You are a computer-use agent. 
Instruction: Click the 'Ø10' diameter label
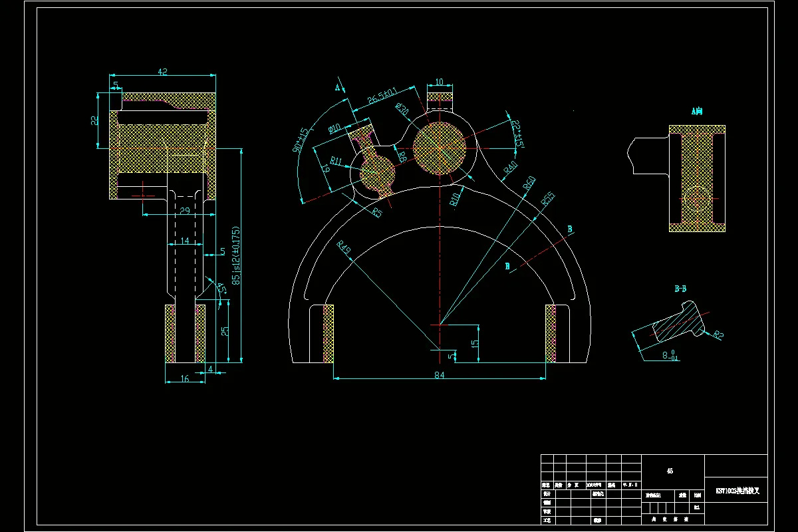click(x=334, y=128)
